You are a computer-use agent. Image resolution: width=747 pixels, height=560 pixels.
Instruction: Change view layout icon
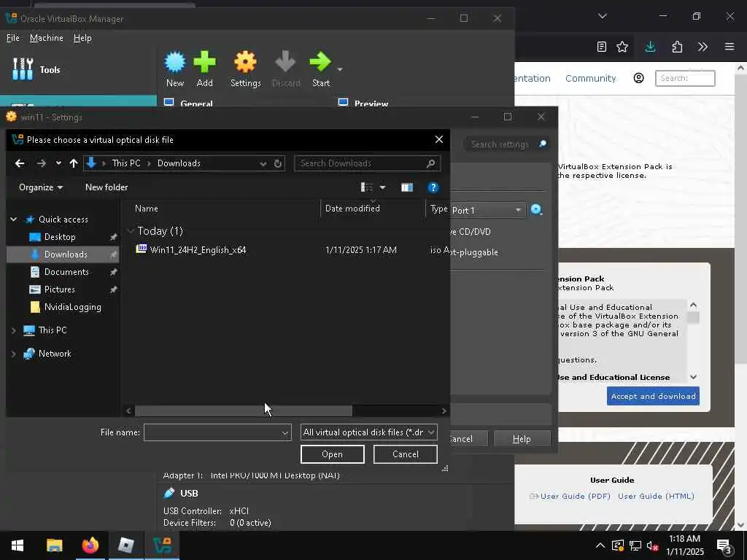pos(367,187)
